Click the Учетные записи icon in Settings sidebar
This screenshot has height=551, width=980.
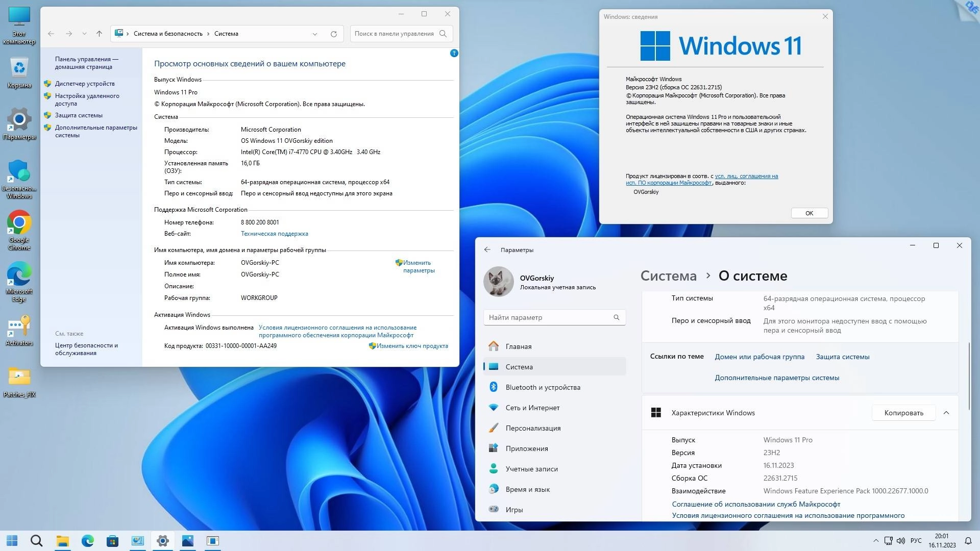(493, 469)
